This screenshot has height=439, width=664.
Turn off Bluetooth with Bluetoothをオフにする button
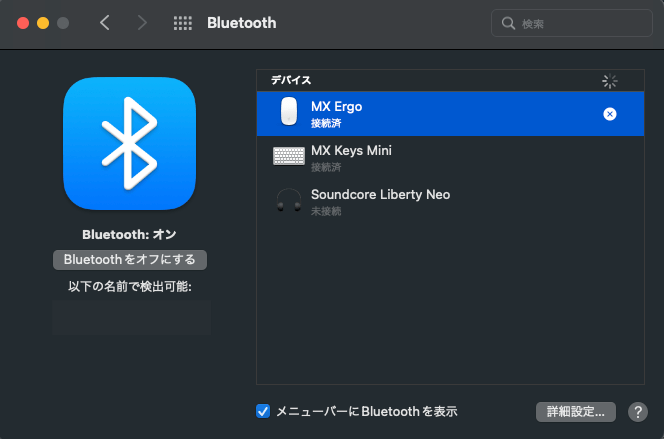[130, 260]
